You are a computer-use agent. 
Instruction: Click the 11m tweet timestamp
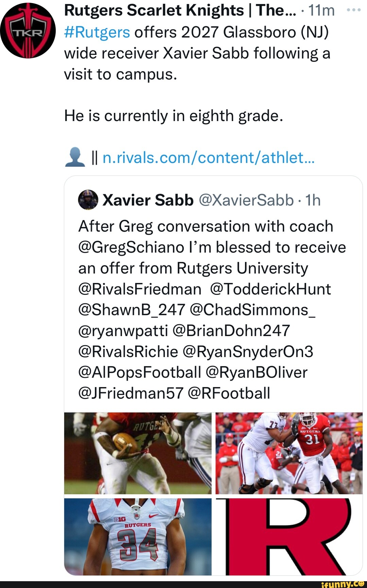[321, 11]
